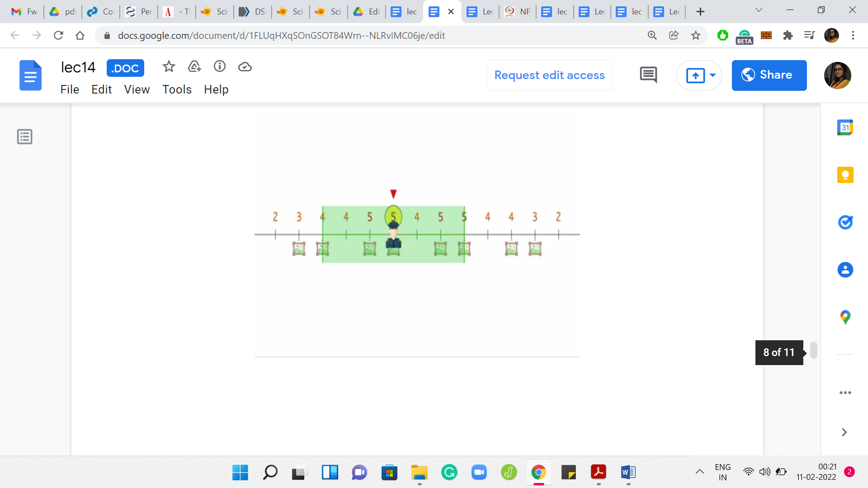The height and width of the screenshot is (488, 868).
Task: Open the Google Calendar side panel
Action: click(845, 127)
